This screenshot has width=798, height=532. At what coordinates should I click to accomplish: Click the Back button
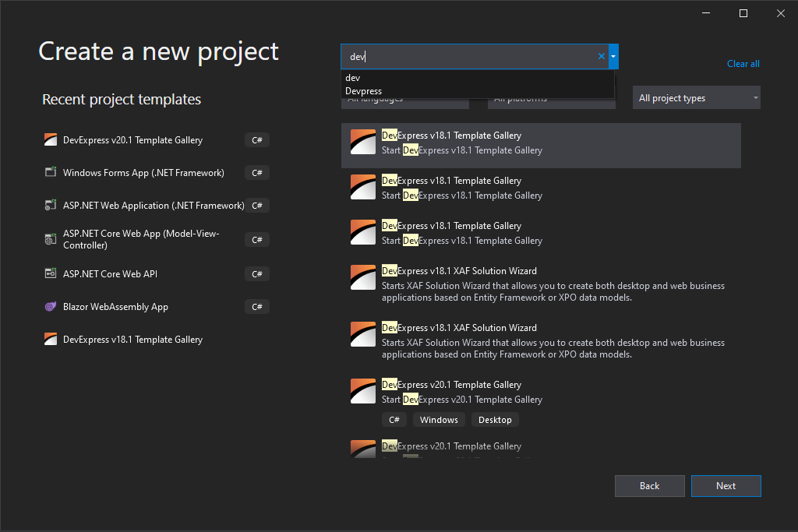(x=649, y=486)
